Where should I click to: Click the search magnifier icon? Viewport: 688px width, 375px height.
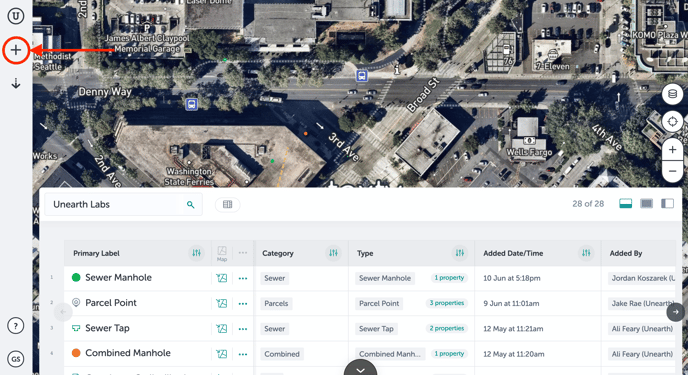(190, 205)
